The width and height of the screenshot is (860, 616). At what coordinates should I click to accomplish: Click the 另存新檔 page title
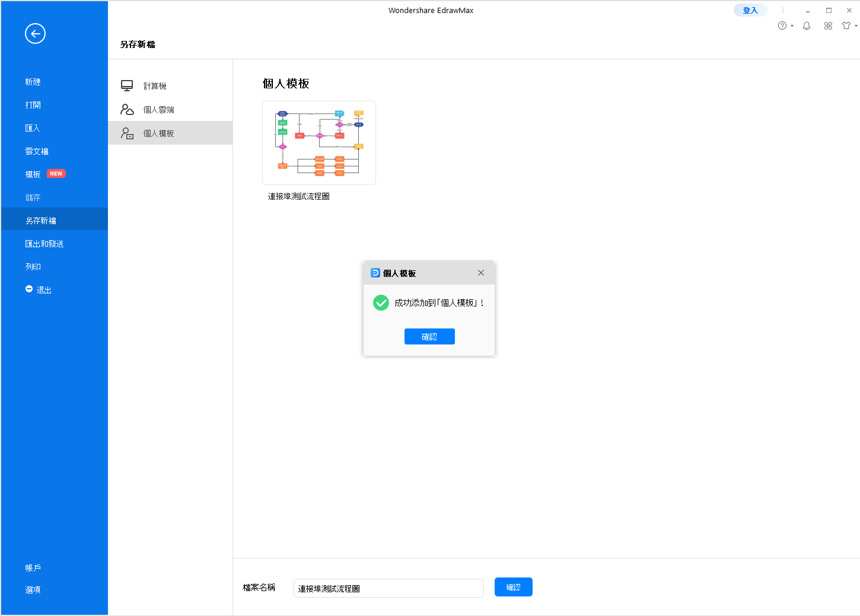(x=138, y=44)
